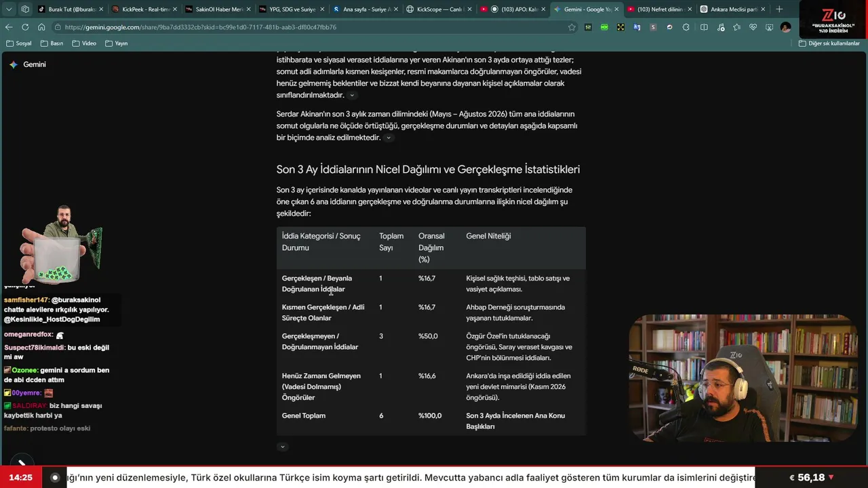Click the statistics section heading
The width and height of the screenshot is (868, 488).
coord(428,169)
